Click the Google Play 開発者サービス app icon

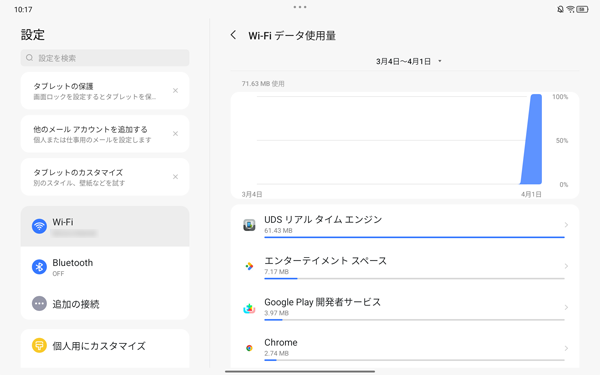point(249,308)
